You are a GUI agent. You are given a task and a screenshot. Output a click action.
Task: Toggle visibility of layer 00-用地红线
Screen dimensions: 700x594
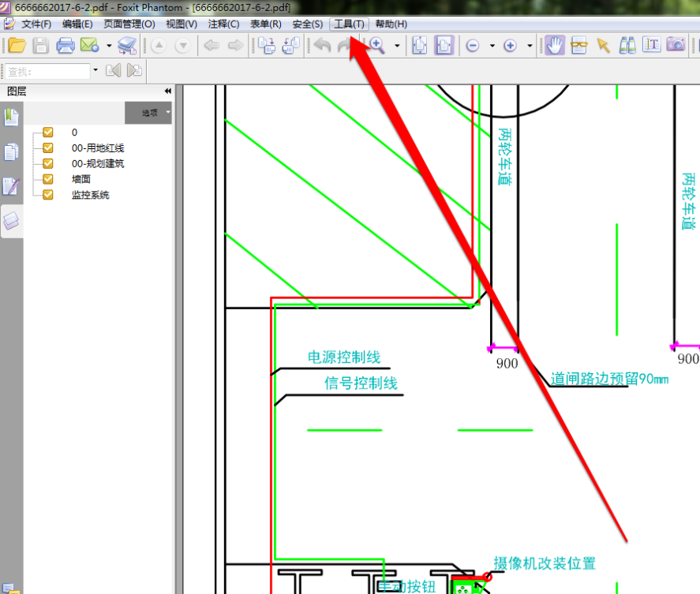tap(48, 148)
